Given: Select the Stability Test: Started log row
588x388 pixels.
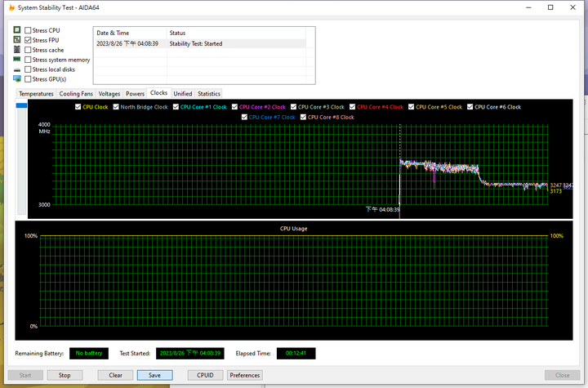Looking at the screenshot, I should 200,43.
